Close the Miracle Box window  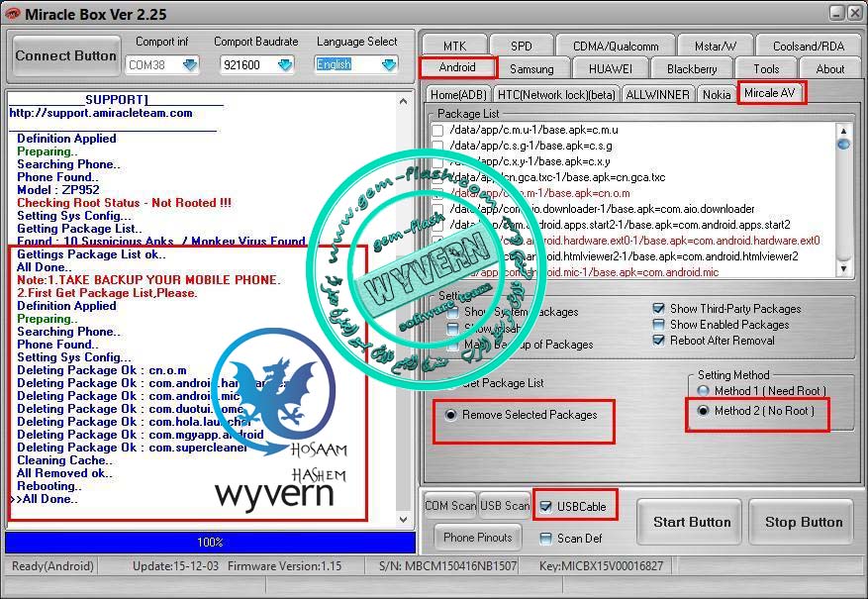pyautogui.click(x=855, y=13)
